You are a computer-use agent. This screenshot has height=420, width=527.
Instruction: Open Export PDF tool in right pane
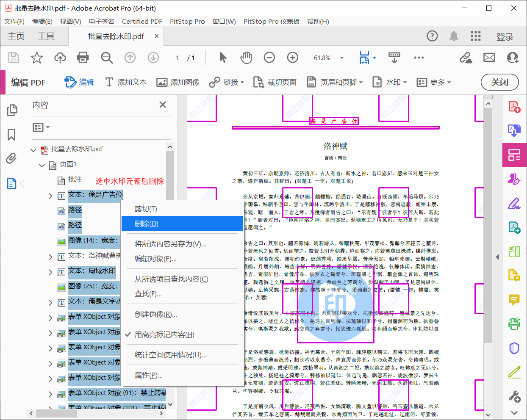pos(514,130)
